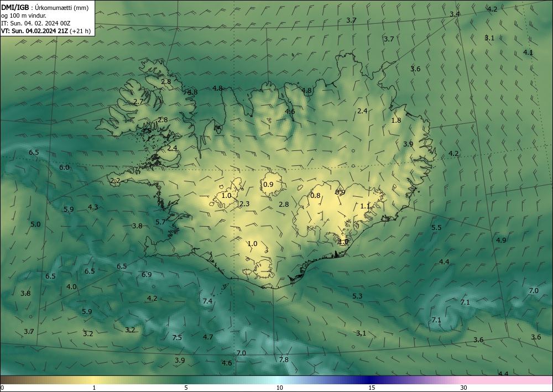Select the 4.9 value label

[x=501, y=240]
